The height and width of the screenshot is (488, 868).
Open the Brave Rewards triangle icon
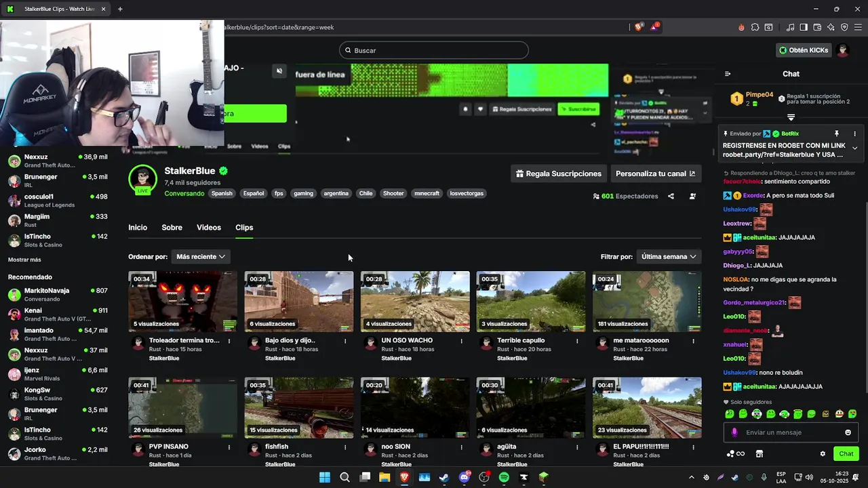click(655, 27)
